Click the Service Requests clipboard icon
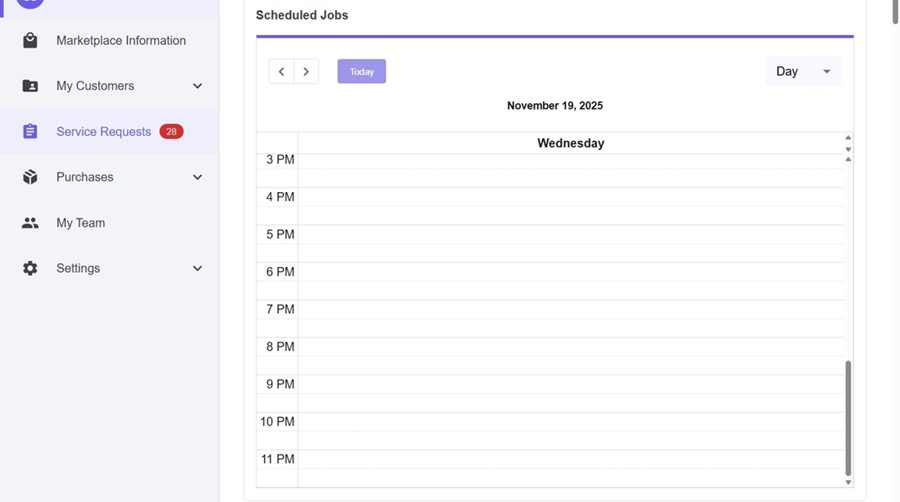This screenshot has height=502, width=900. pos(30,132)
